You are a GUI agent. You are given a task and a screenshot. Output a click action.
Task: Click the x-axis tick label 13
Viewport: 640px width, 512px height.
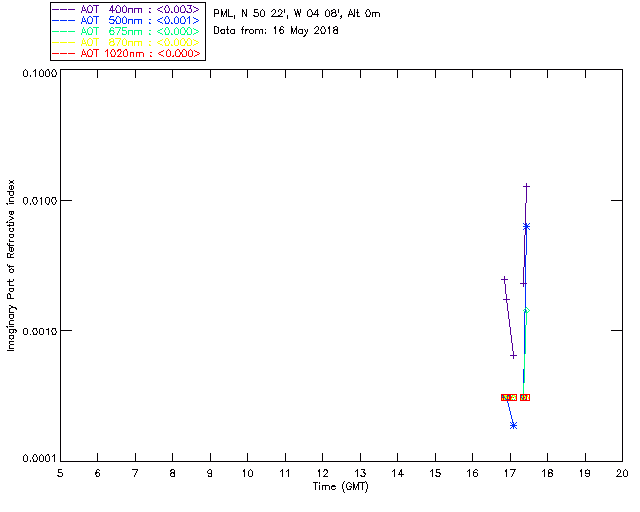360,473
